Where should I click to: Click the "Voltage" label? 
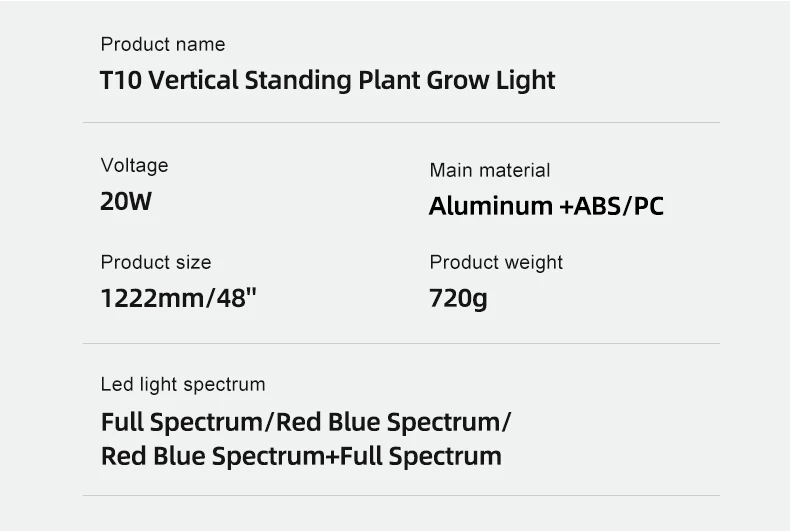click(134, 166)
